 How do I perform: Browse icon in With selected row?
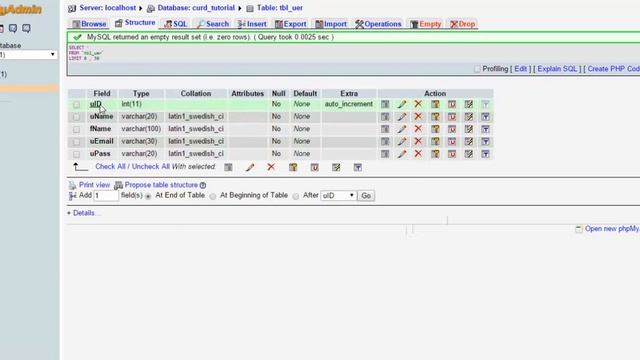click(228, 167)
